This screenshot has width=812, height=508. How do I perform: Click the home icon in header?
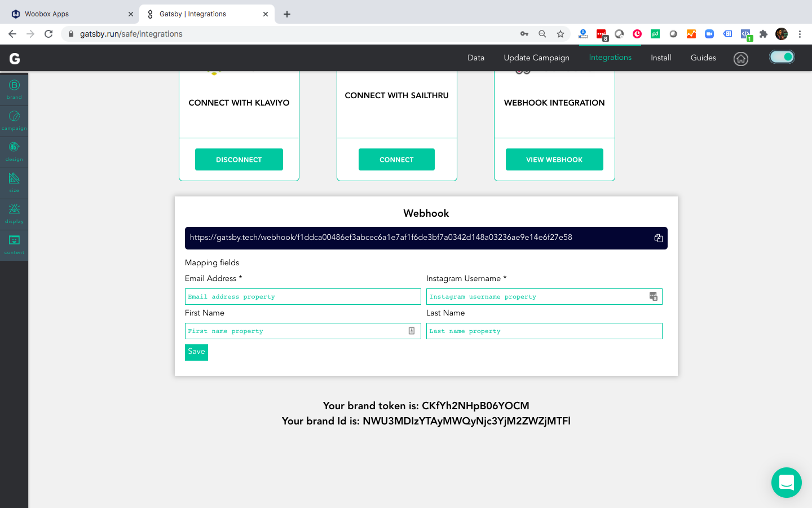[741, 59]
